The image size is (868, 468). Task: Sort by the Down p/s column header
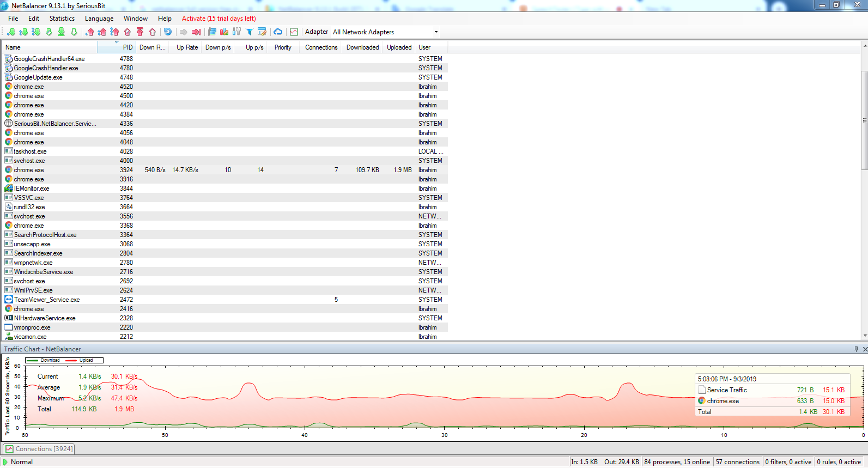[218, 47]
